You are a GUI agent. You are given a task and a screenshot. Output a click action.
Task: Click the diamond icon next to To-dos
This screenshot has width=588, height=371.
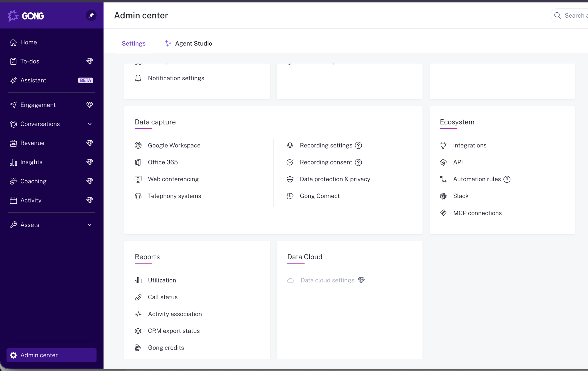(90, 61)
